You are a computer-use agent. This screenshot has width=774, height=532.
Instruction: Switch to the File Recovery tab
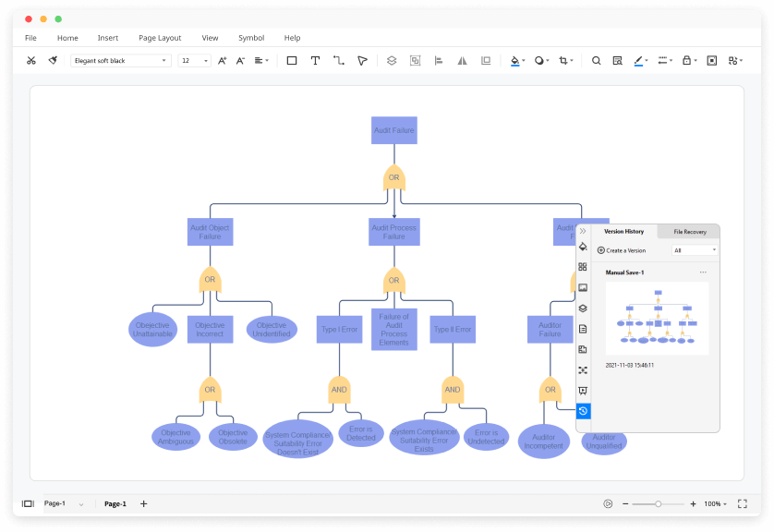(x=689, y=232)
